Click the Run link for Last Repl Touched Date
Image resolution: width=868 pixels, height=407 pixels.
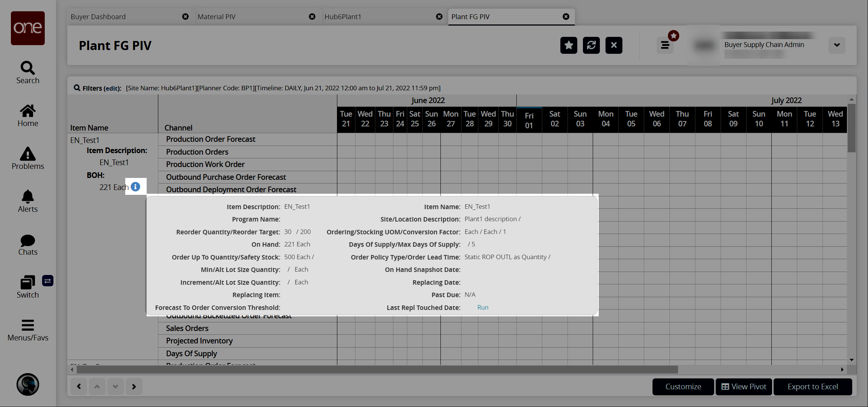click(483, 307)
